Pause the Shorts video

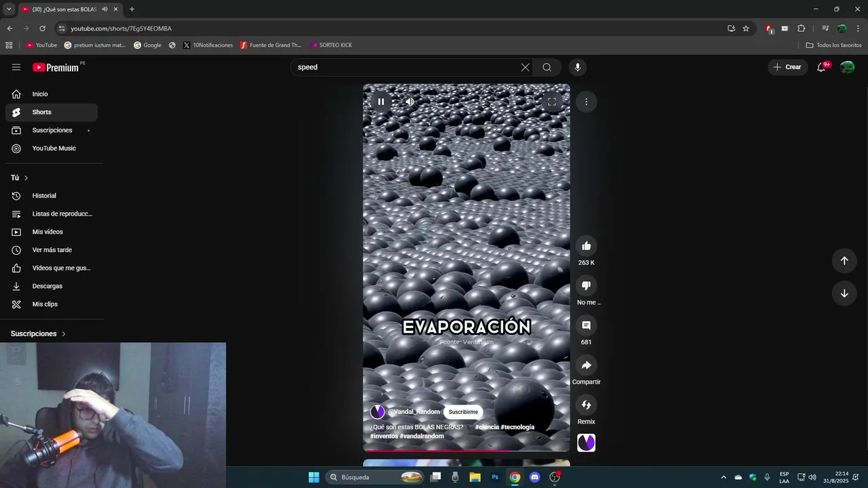click(x=381, y=102)
